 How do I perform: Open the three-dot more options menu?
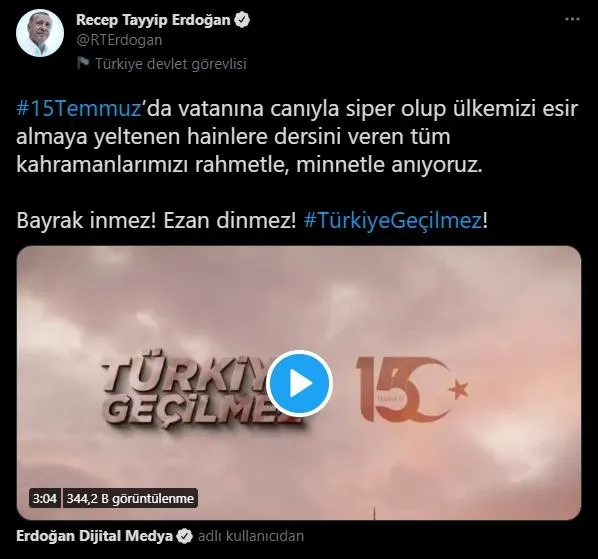[572, 19]
